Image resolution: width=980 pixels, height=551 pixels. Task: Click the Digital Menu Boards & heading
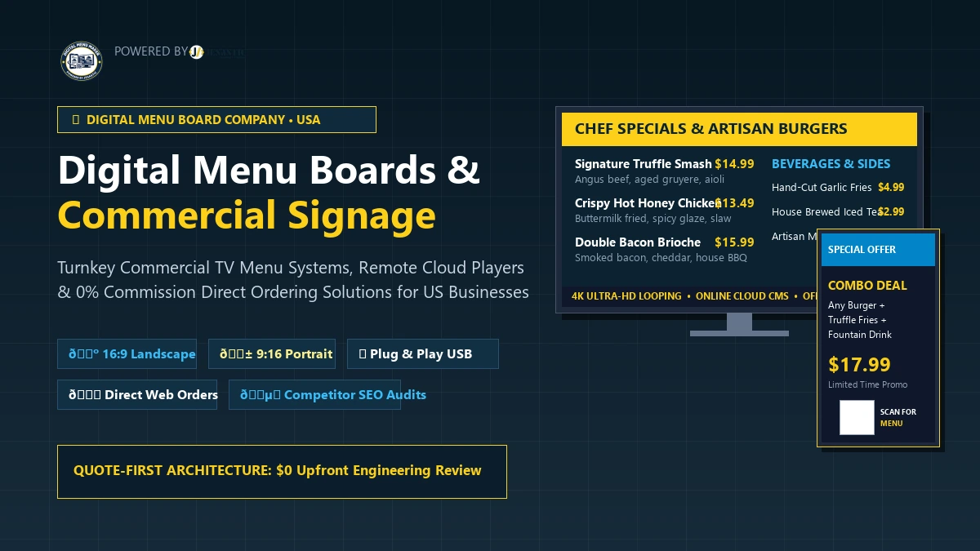coord(269,170)
